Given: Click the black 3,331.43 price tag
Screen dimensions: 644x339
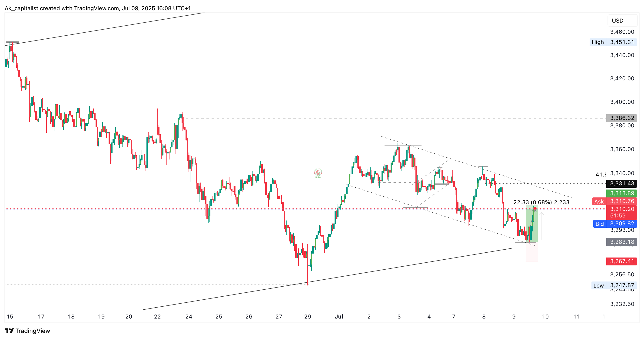Looking at the screenshot, I should click(621, 183).
